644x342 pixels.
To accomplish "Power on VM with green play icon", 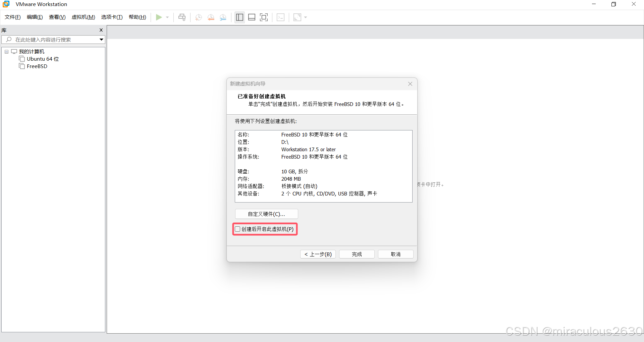I will 159,17.
